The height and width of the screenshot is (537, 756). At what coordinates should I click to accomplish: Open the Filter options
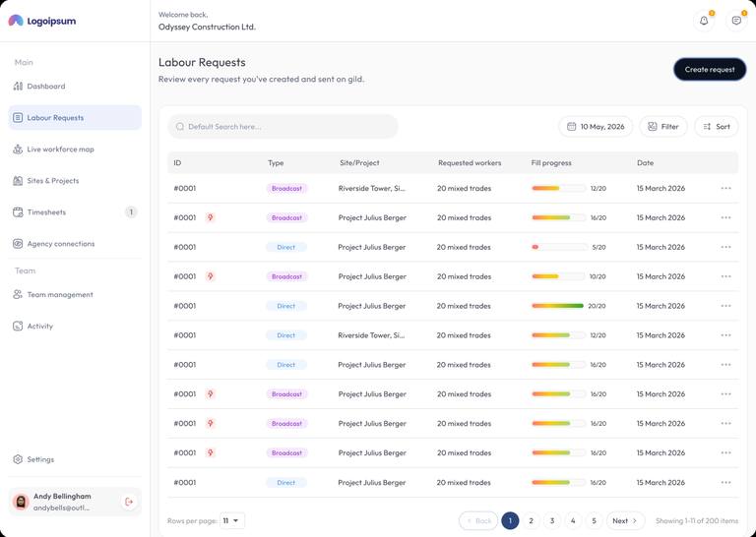click(x=663, y=127)
